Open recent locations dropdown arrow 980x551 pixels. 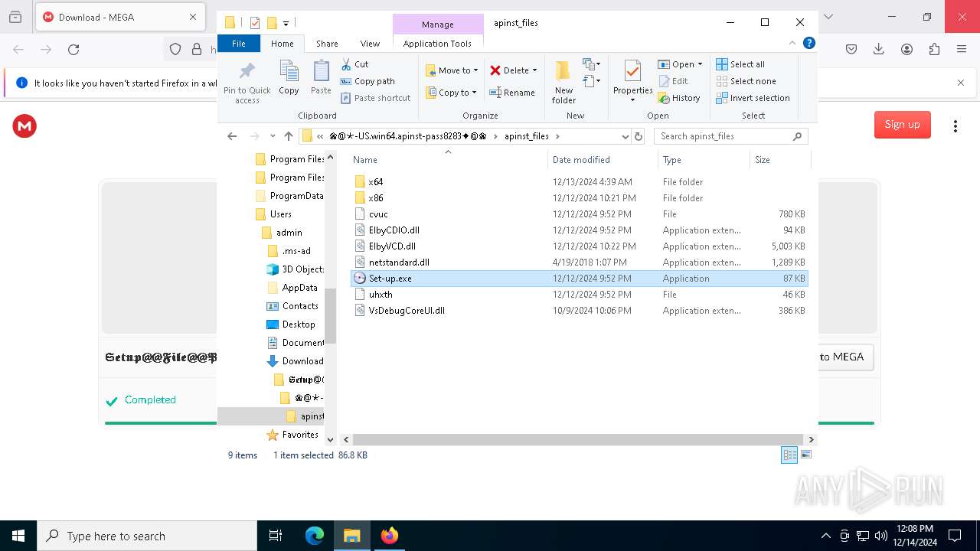(x=272, y=136)
